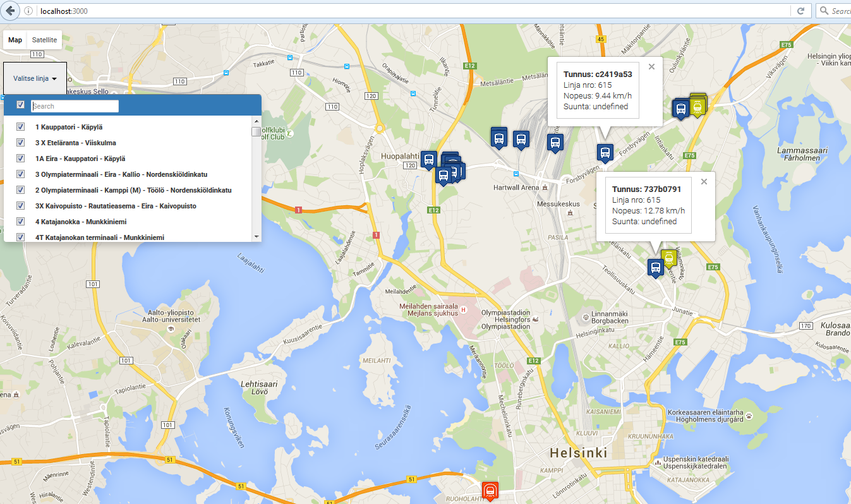Uncheck line 3 Olympiaterminaali - Eira - Kallio
The width and height of the screenshot is (851, 504).
[x=20, y=174]
